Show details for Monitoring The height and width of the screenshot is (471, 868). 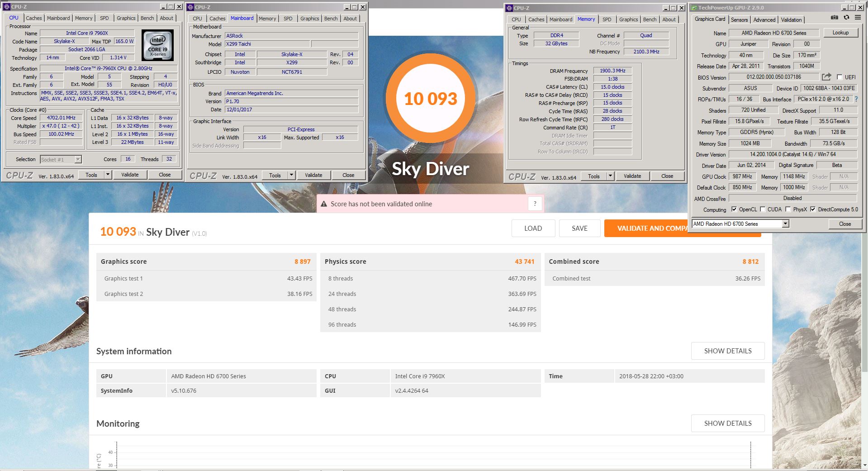coord(727,423)
